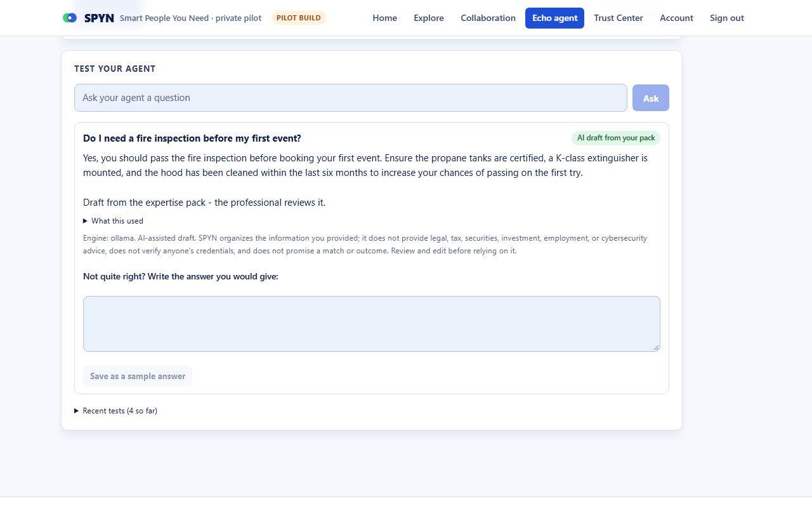The height and width of the screenshot is (508, 812).
Task: Go to the Explore page
Action: click(x=429, y=18)
